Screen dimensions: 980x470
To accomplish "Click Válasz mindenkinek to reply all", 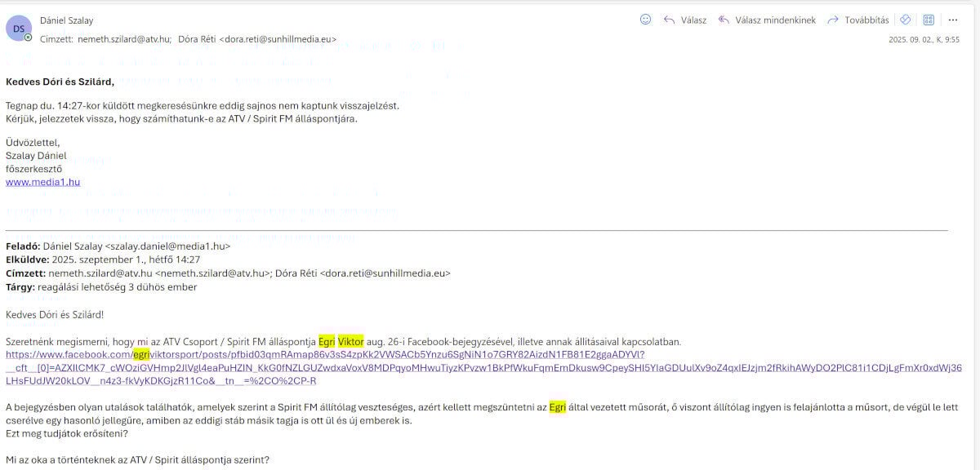I will click(x=767, y=20).
